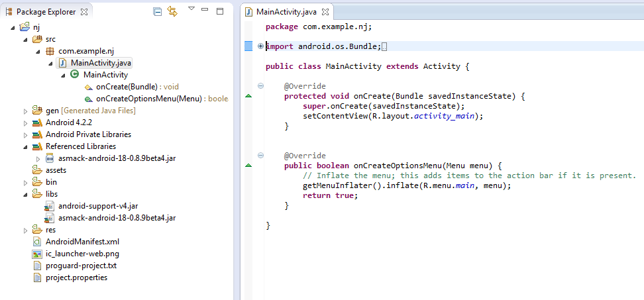Select project.properties file name
The height and width of the screenshot is (300, 644).
[x=76, y=277]
